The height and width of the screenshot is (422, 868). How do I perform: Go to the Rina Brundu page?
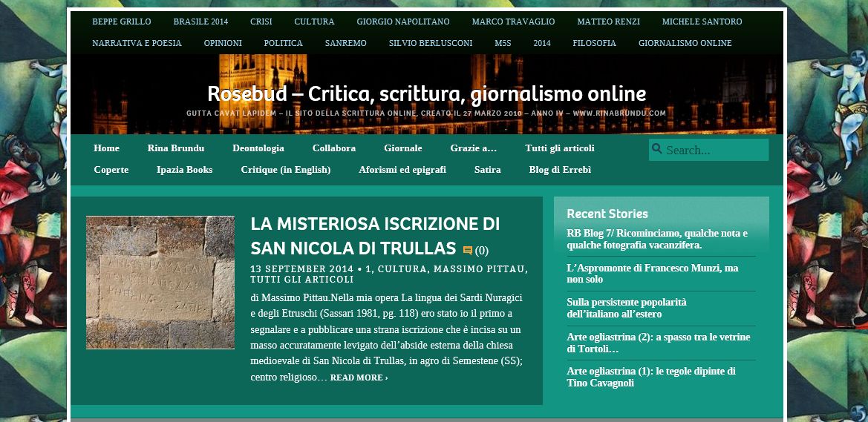coord(175,148)
